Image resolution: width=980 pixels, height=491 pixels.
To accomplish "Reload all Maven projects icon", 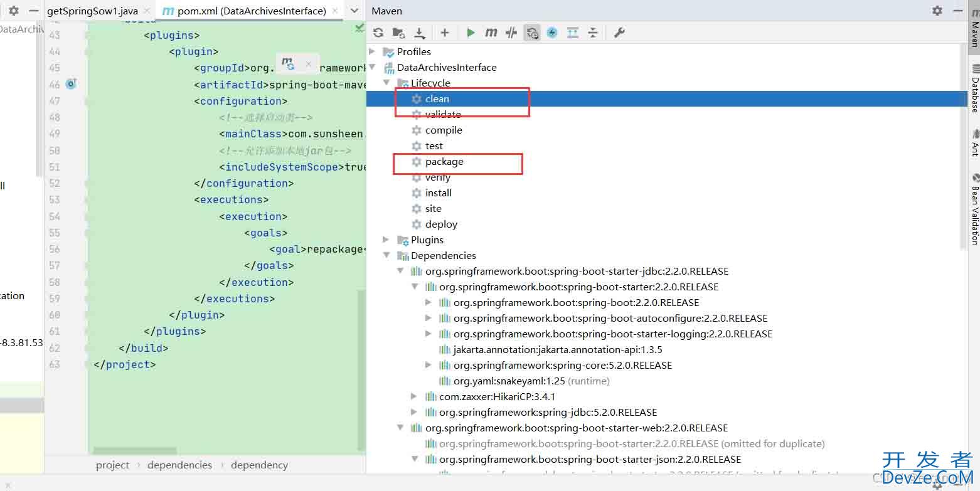I will click(x=378, y=33).
